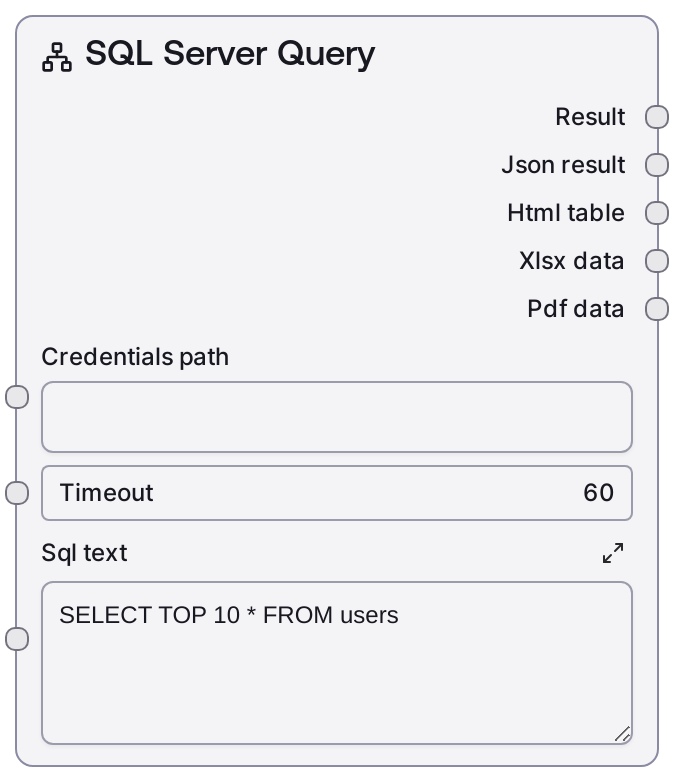Click the Timeout field label
This screenshot has width=674, height=782.
[106, 492]
